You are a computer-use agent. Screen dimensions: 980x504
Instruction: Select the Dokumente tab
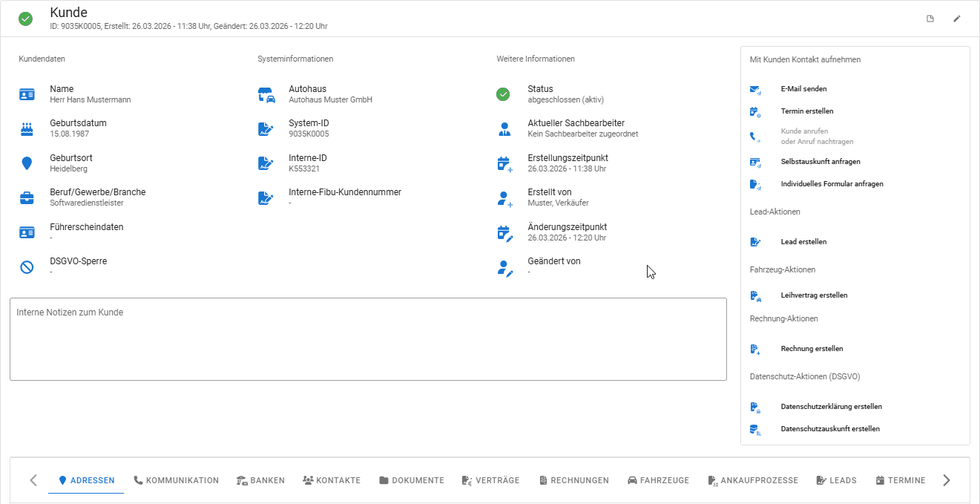coord(411,480)
